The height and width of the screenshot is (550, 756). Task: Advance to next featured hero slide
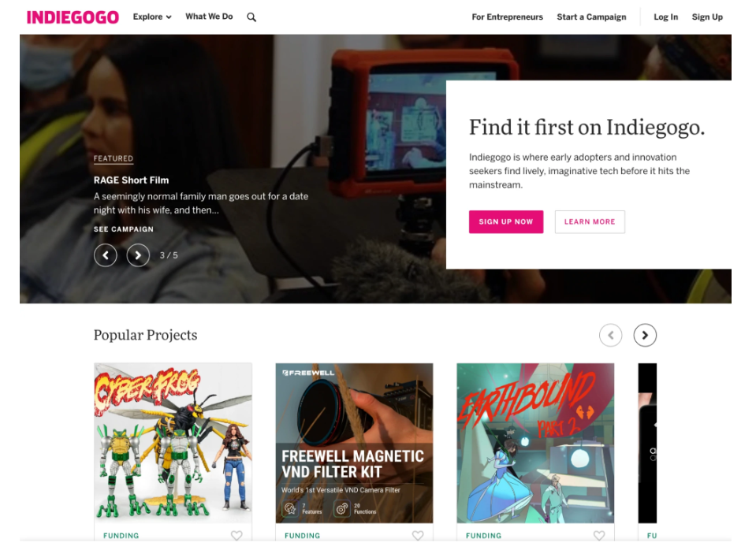coord(138,255)
